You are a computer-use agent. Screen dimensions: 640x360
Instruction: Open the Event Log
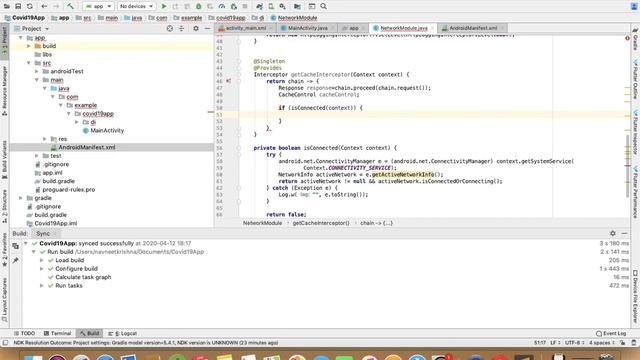pyautogui.click(x=611, y=333)
